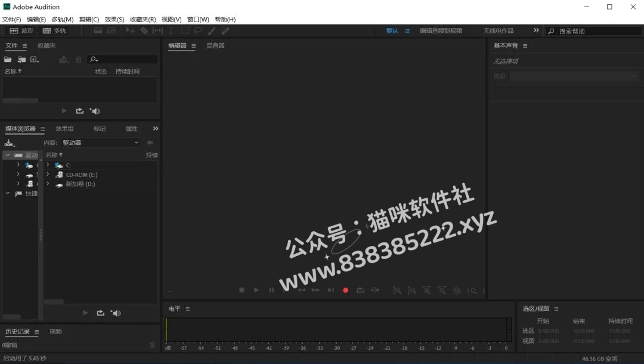This screenshot has width=644, height=364.
Task: Click Zoom In (amplitude) icon
Action: [397, 291]
